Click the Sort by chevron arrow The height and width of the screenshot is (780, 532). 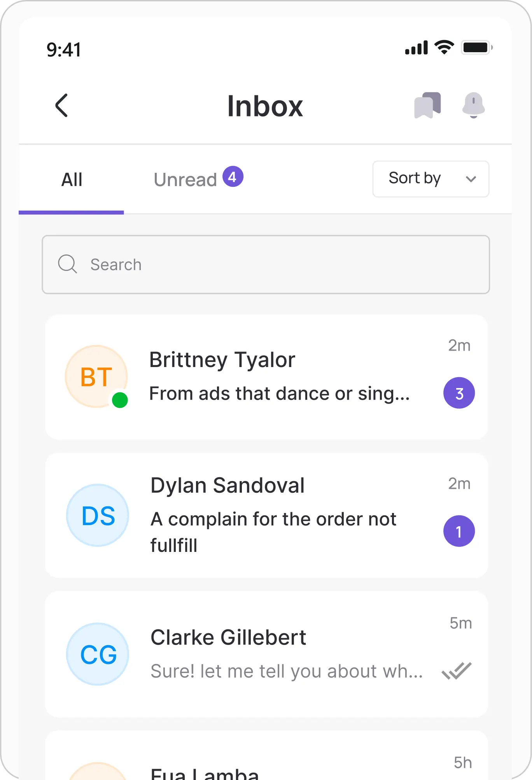coord(471,179)
